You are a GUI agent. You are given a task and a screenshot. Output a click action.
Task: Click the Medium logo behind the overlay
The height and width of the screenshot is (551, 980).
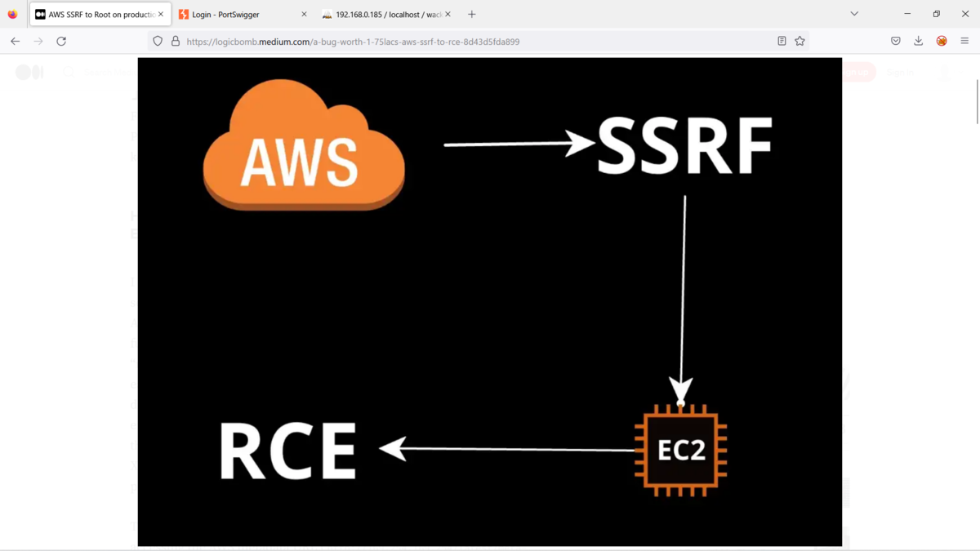click(29, 73)
